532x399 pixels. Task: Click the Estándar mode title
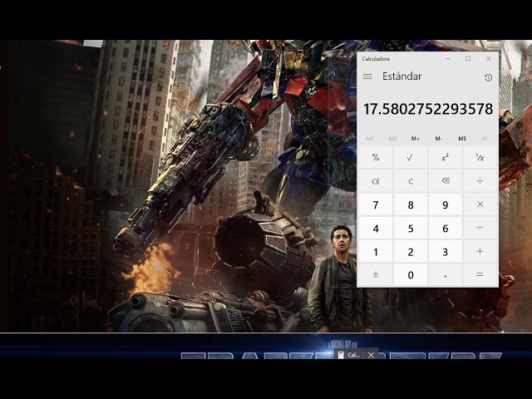(x=401, y=76)
